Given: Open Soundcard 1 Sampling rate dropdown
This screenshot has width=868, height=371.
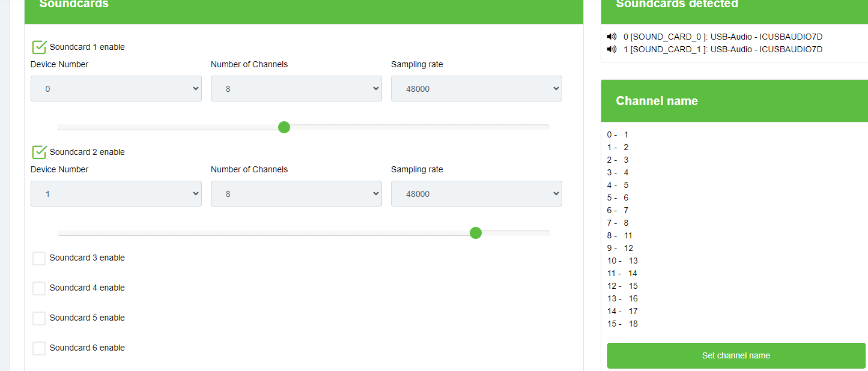Looking at the screenshot, I should pos(476,89).
